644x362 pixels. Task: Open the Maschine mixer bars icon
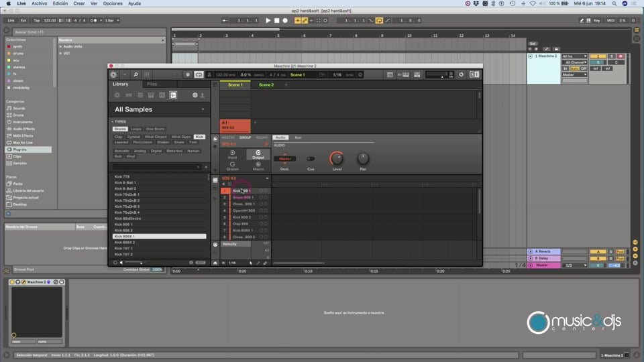pos(147,74)
